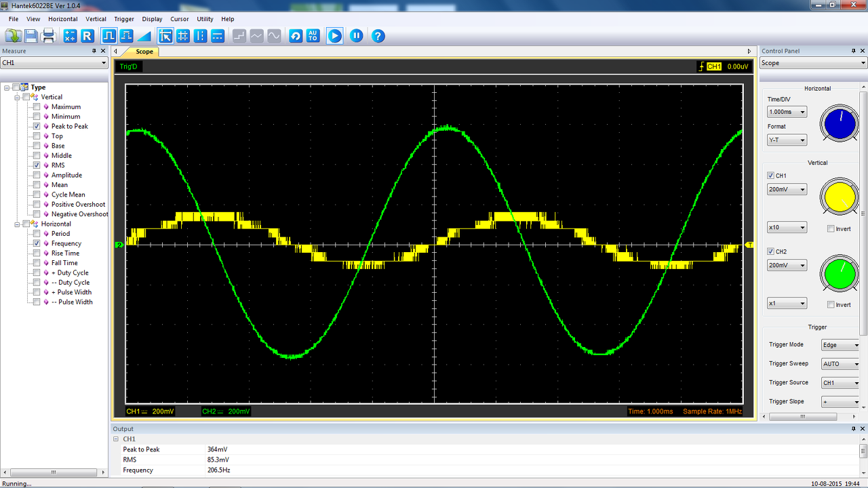This screenshot has width=868, height=488.
Task: Toggle the CH1 channel enable checkbox
Action: [771, 176]
